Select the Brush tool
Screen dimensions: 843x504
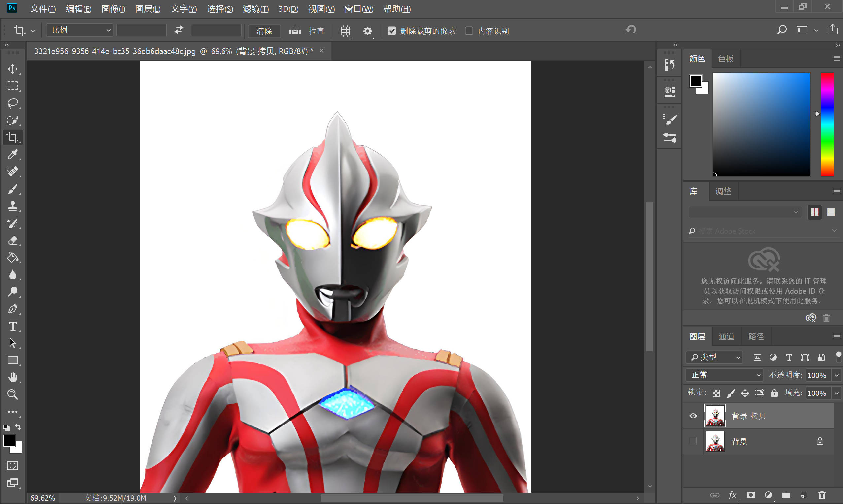(x=13, y=189)
